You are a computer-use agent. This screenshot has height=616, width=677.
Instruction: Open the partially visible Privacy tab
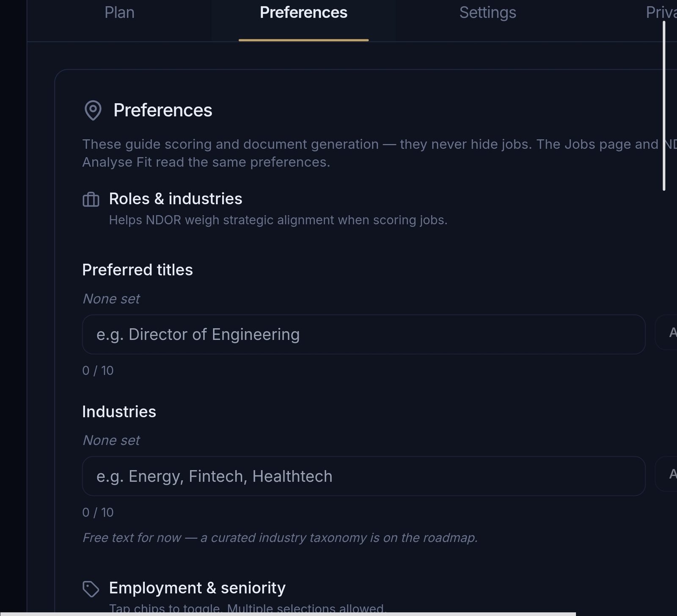[662, 12]
